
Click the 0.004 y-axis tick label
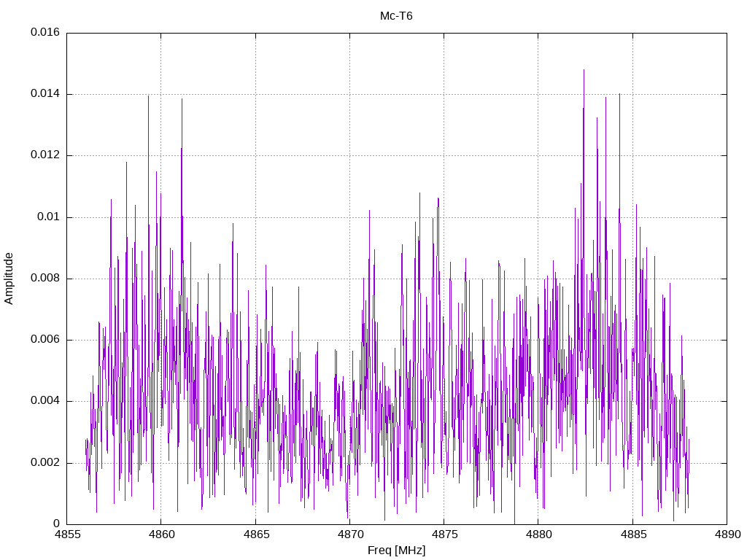(x=45, y=401)
